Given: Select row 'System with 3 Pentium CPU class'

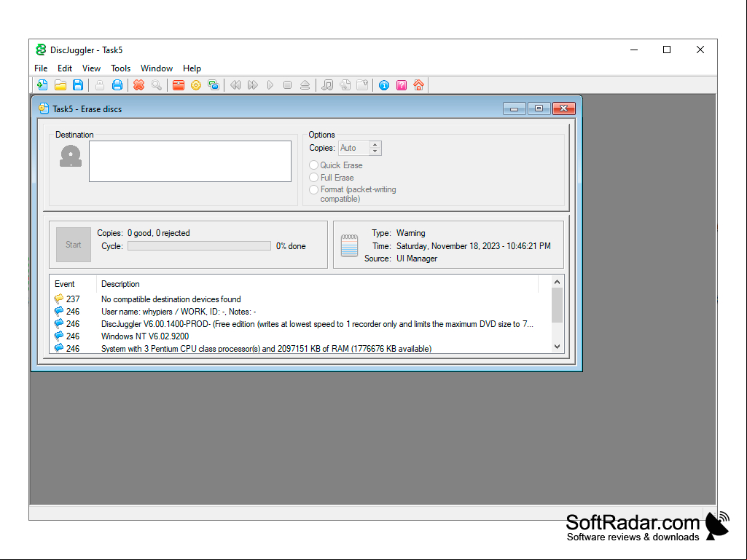Looking at the screenshot, I should [x=300, y=348].
